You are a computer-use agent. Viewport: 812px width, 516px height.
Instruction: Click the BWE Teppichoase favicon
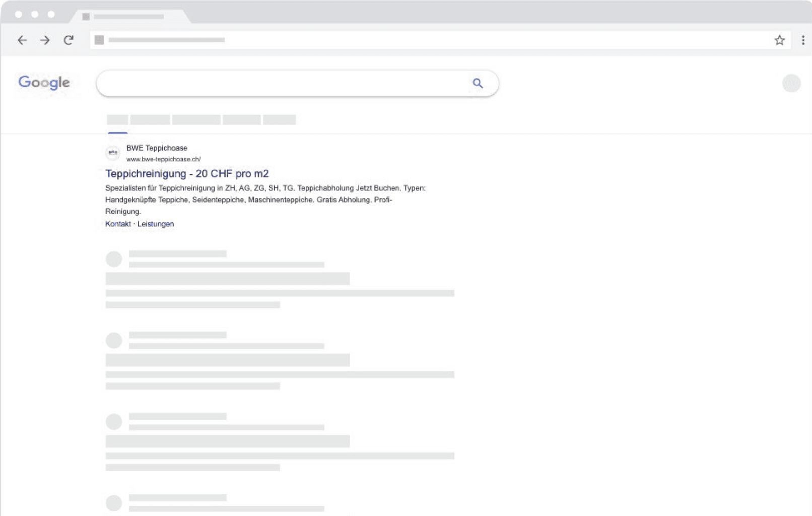[x=113, y=153]
